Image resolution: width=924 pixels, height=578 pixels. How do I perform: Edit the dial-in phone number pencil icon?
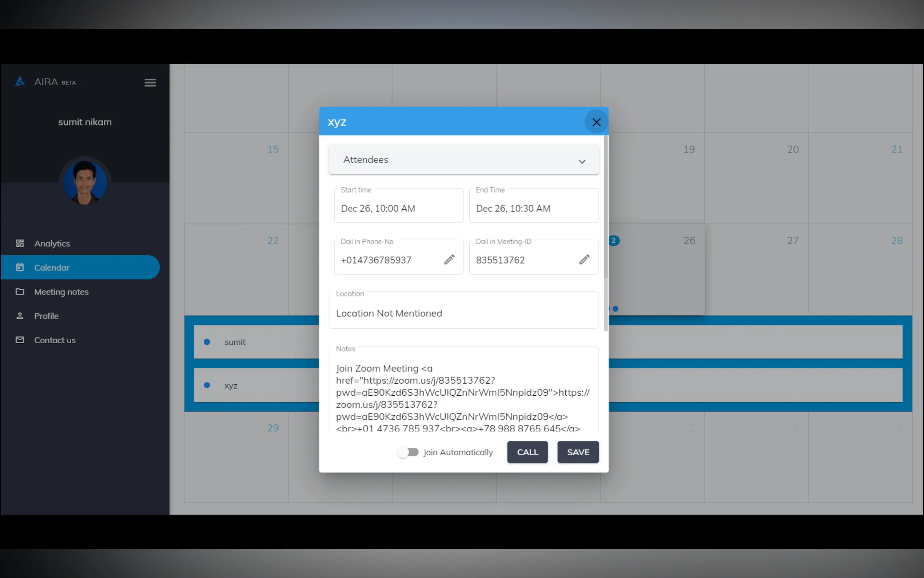[x=449, y=260]
